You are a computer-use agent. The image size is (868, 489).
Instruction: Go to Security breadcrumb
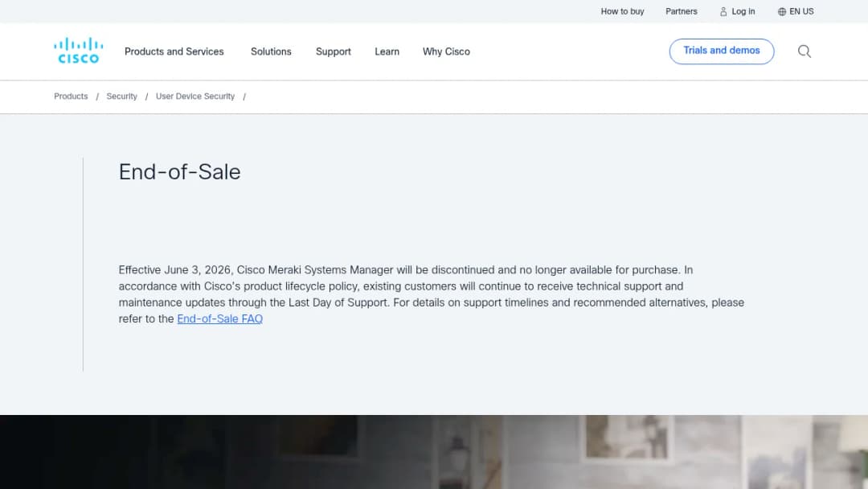click(x=122, y=97)
